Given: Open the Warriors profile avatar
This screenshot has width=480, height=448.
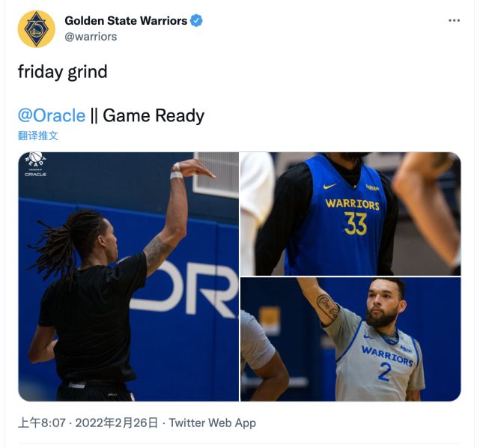Looking at the screenshot, I should point(37,29).
